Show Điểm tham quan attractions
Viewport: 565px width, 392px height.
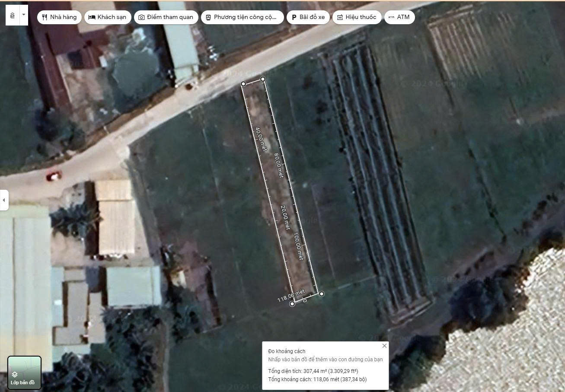(166, 17)
